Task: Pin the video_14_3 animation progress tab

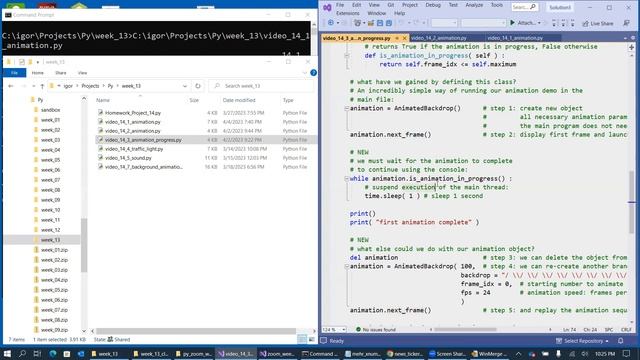Action: (x=397, y=38)
